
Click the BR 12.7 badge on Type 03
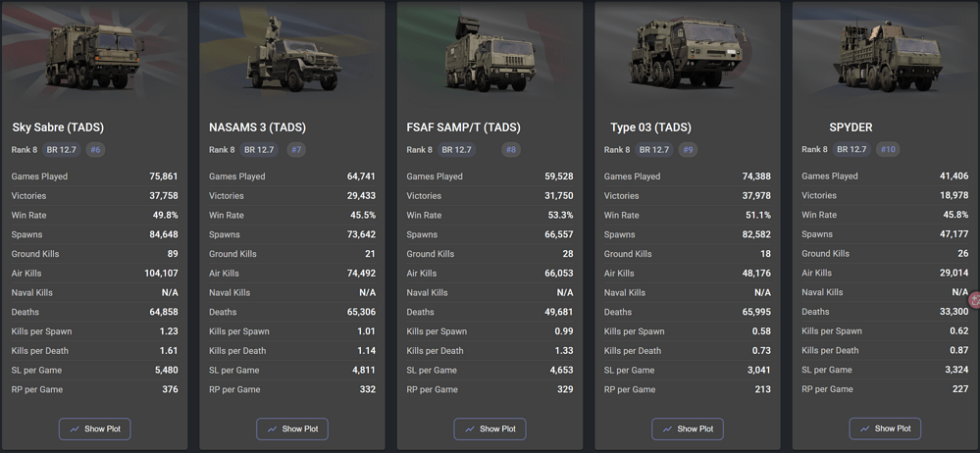point(653,150)
